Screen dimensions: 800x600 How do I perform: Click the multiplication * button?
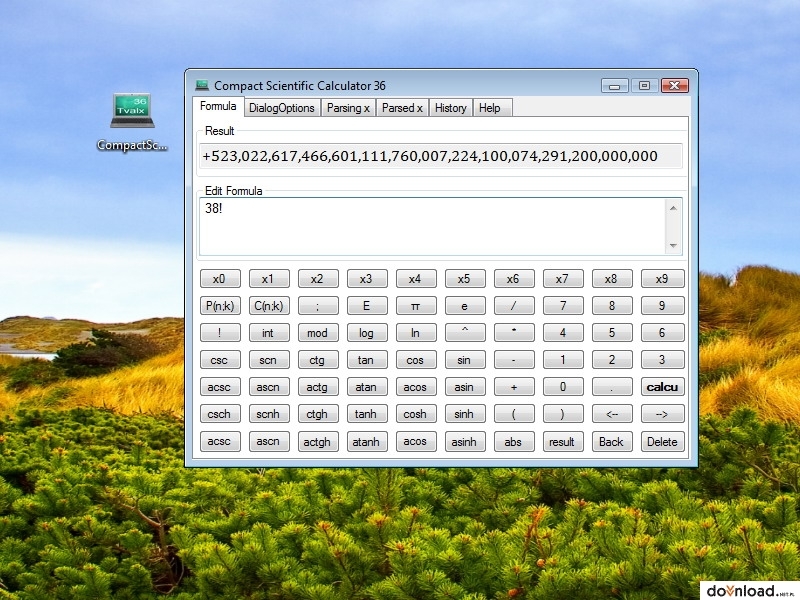(x=514, y=333)
